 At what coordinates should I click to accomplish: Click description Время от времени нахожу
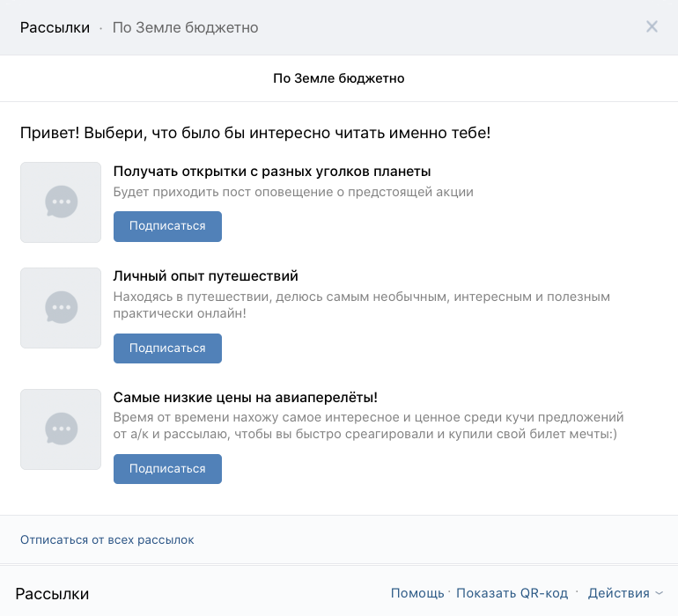[368, 425]
